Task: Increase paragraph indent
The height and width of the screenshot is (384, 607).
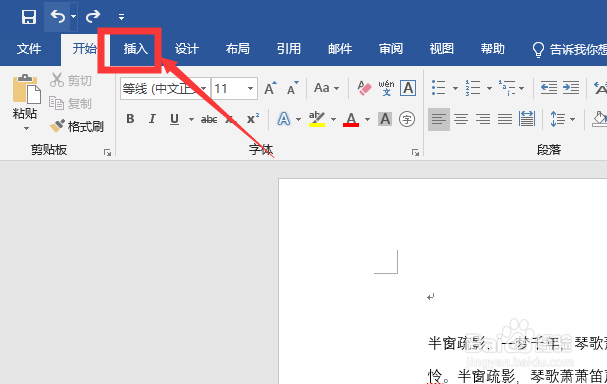Action: [571, 88]
